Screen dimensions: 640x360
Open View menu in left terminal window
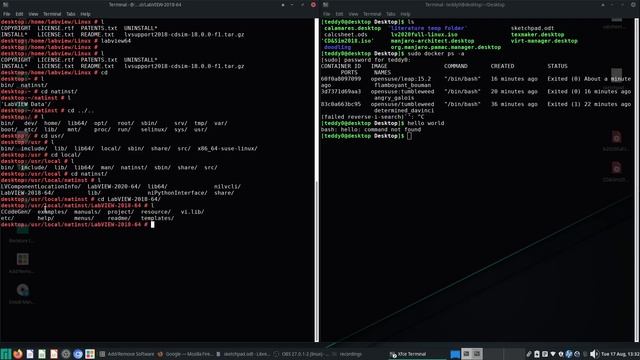(x=33, y=14)
